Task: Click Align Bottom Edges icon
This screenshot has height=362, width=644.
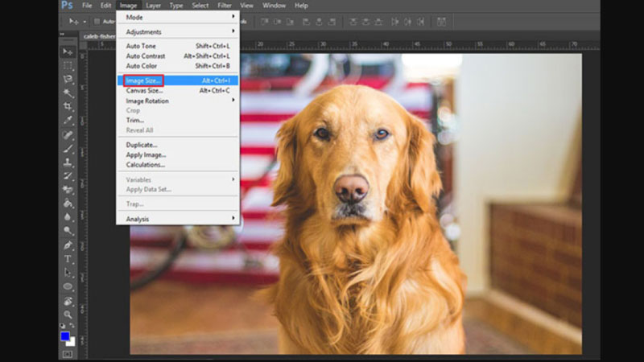Action: pyautogui.click(x=291, y=22)
